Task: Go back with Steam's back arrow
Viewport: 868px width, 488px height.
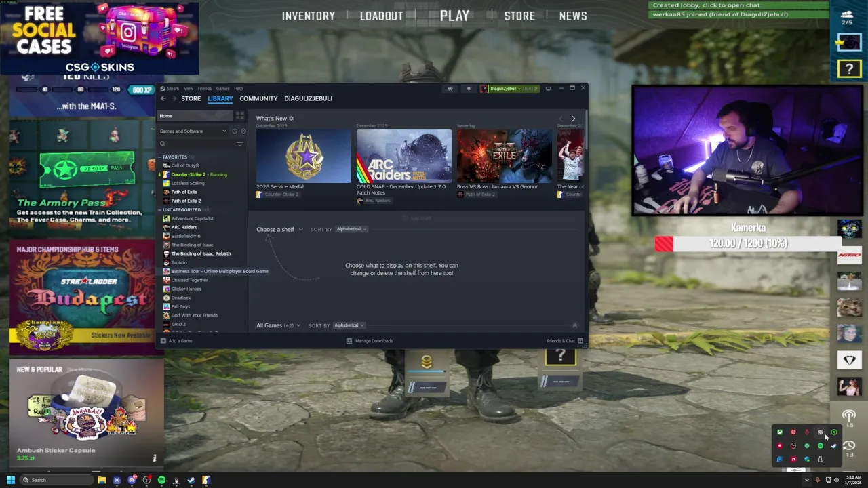Action: [x=163, y=98]
